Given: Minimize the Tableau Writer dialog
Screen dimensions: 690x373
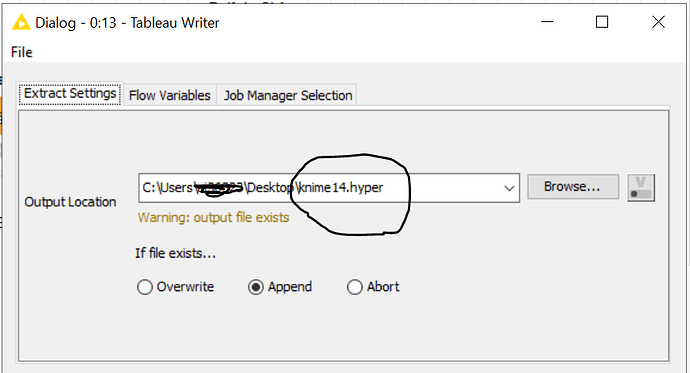Looking at the screenshot, I should click(x=547, y=22).
